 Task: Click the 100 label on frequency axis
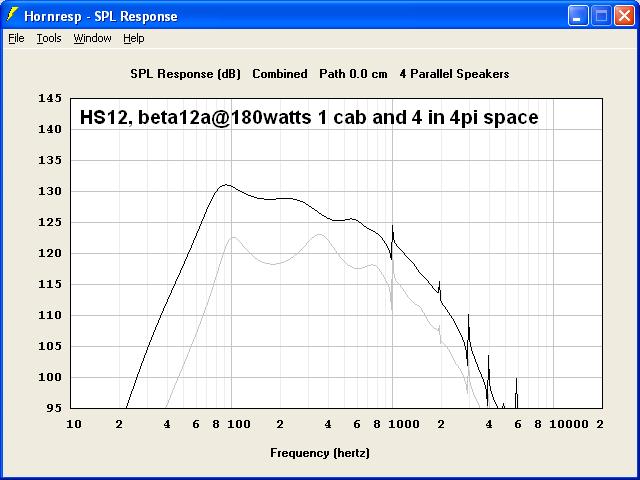point(239,424)
